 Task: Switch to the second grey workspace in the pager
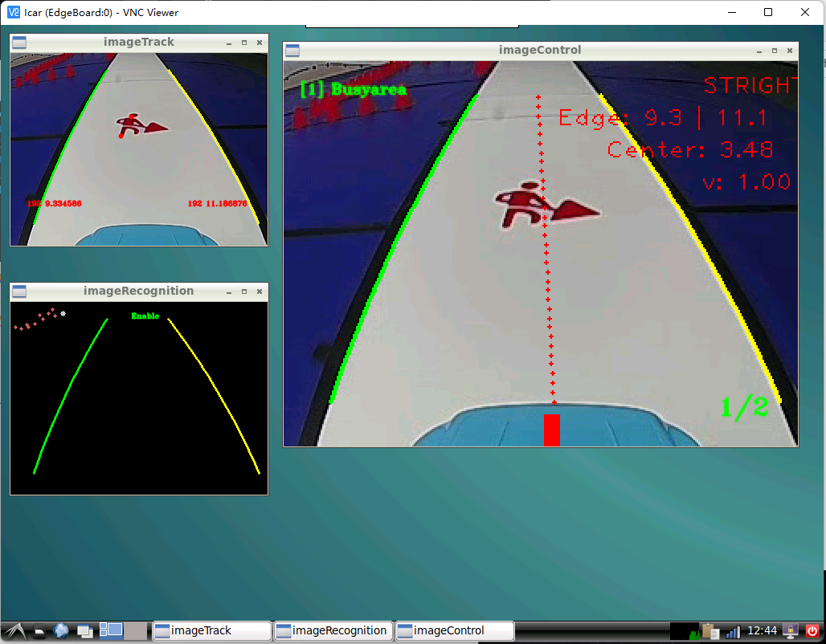click(x=135, y=630)
